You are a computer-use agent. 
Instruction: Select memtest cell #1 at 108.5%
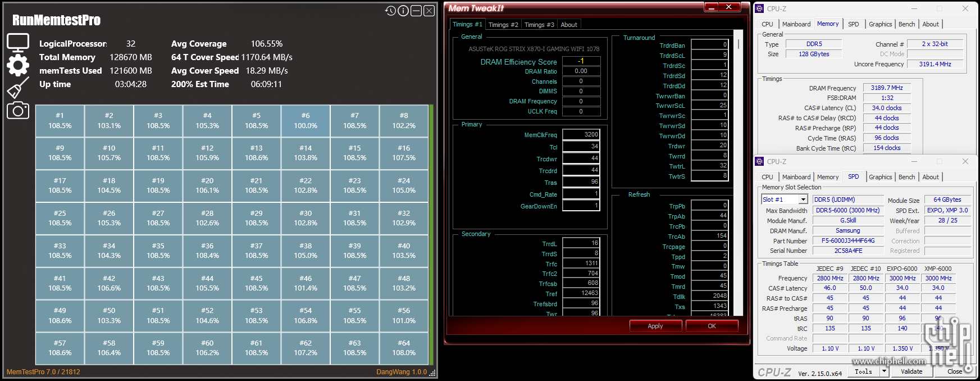click(60, 121)
